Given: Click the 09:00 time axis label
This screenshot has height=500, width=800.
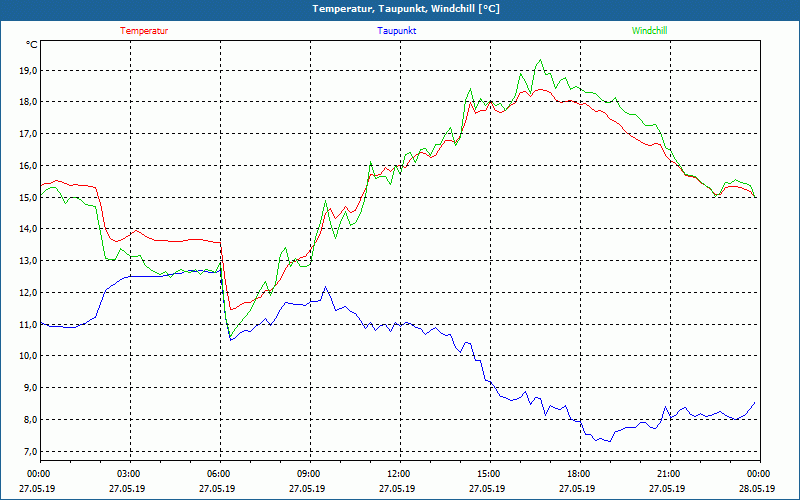Looking at the screenshot, I should coord(308,474).
